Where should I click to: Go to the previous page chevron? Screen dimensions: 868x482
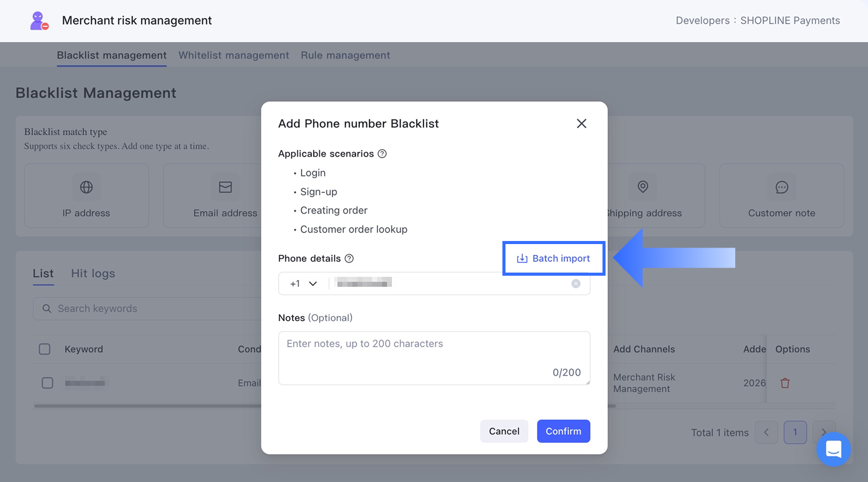(x=766, y=432)
